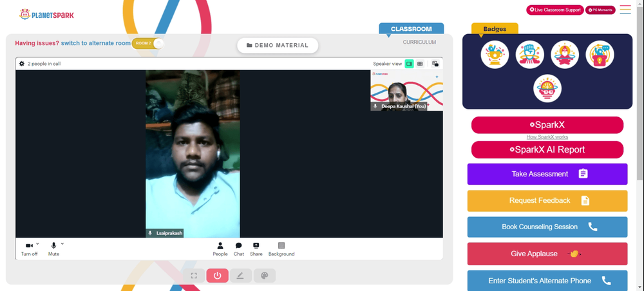The width and height of the screenshot is (644, 291).
Task: Open the color palette tool
Action: 265,276
